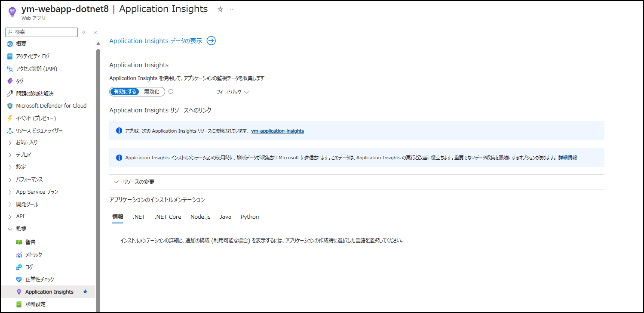Image resolution: width=644 pixels, height=313 pixels.
Task: Click the sidebar vertical scrollbar thumb
Action: [98, 180]
